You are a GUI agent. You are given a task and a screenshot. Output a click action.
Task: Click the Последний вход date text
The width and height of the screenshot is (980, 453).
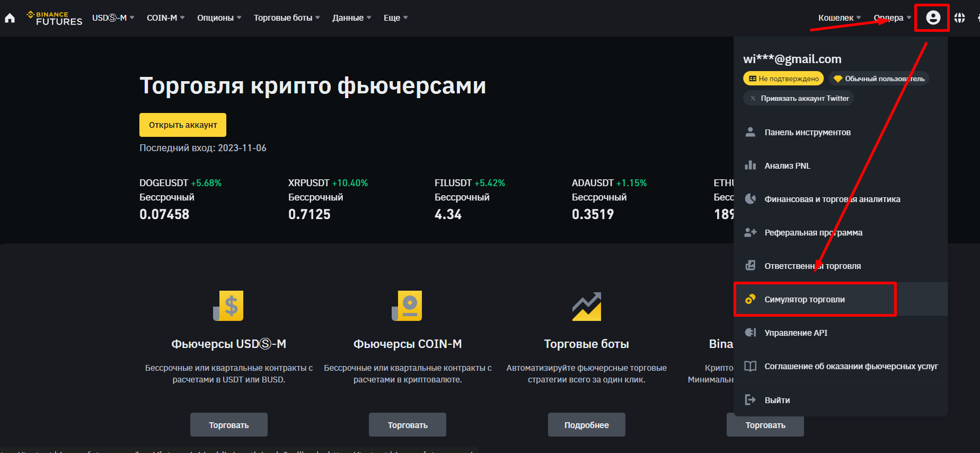click(203, 148)
